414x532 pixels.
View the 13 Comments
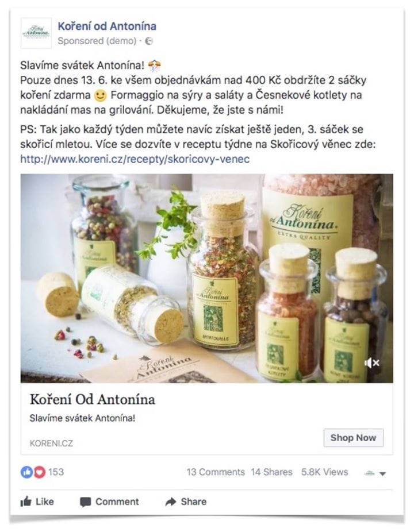[216, 472]
